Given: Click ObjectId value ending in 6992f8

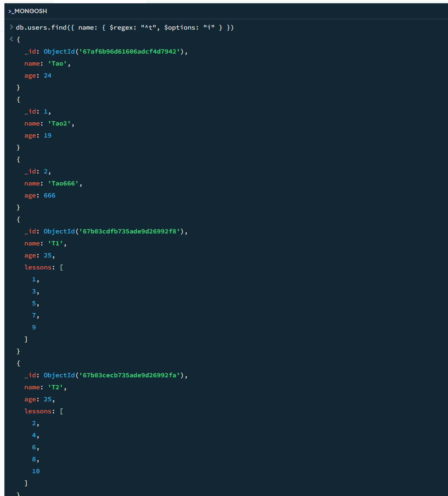Looking at the screenshot, I should pos(114,231).
